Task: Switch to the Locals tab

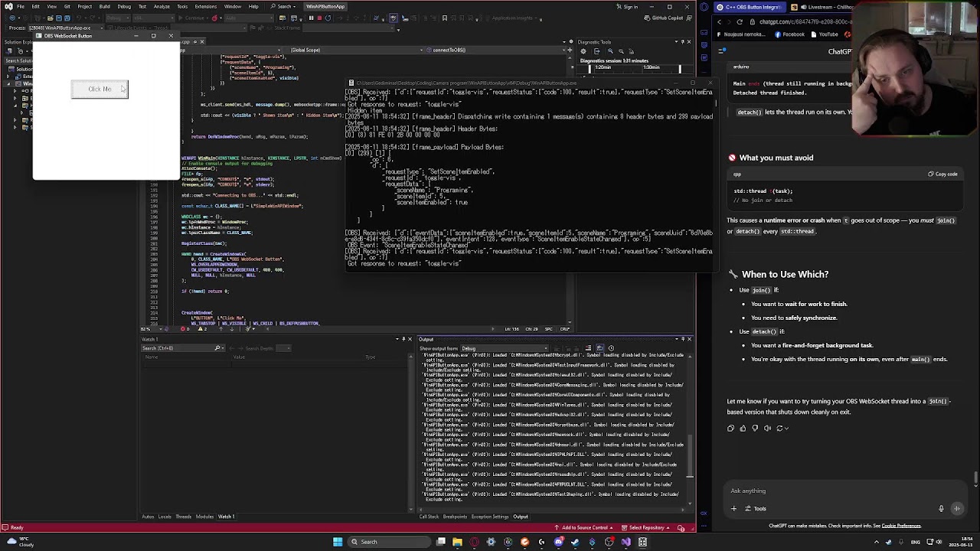Action: [x=165, y=517]
